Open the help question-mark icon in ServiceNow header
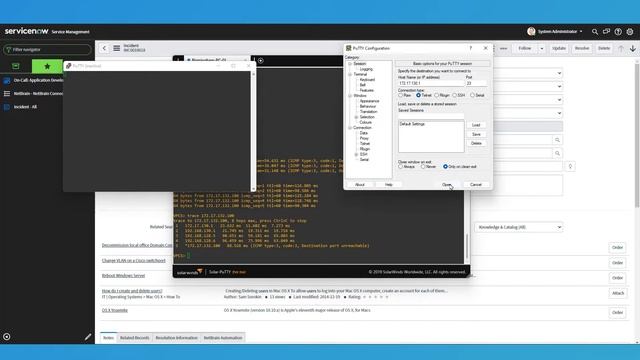This screenshot has height=360, width=640. pyautogui.click(x=618, y=32)
